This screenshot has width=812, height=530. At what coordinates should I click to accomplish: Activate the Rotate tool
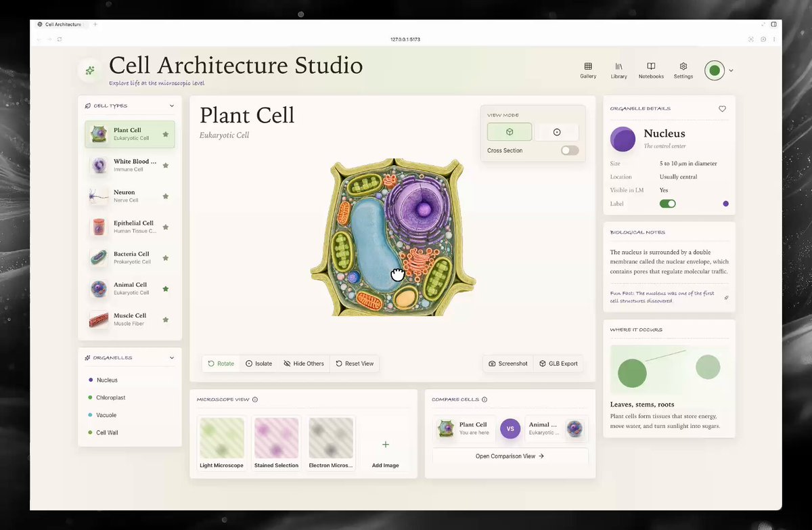(221, 363)
